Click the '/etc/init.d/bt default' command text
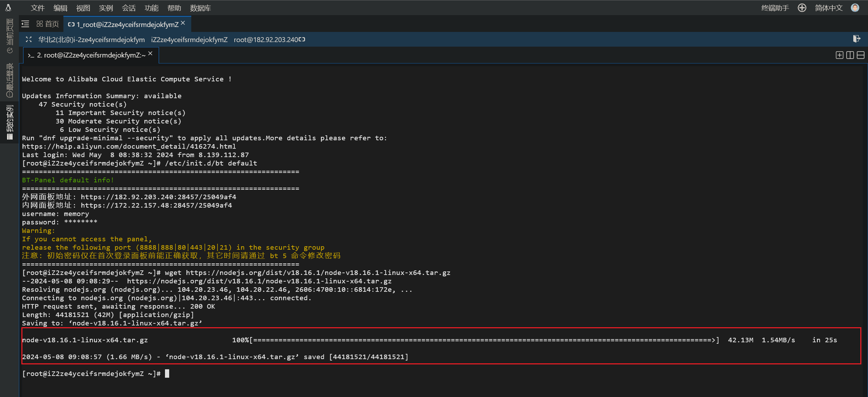Screen dimensions: 868x397 coord(211,163)
